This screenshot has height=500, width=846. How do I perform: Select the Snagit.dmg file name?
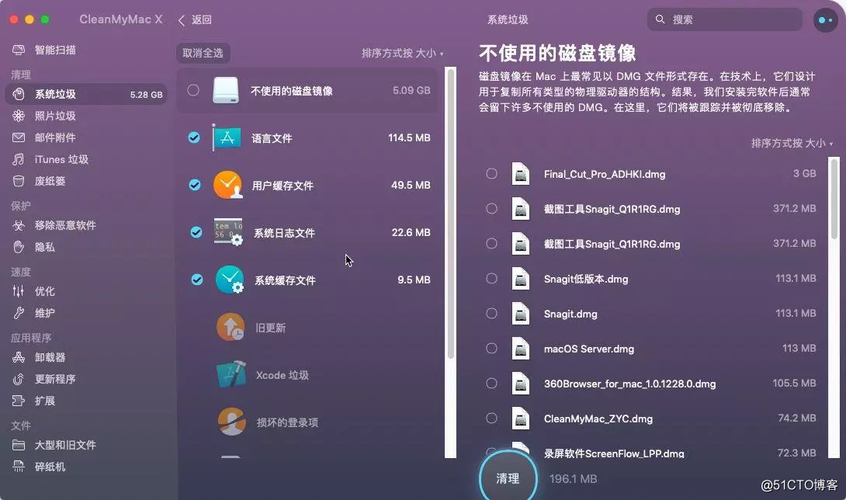click(x=570, y=314)
